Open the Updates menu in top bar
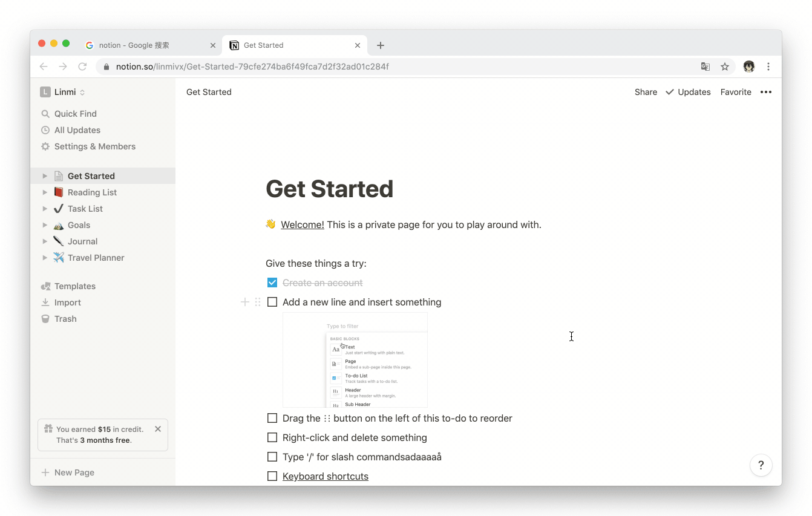Screen dimensions: 812x516 click(688, 92)
